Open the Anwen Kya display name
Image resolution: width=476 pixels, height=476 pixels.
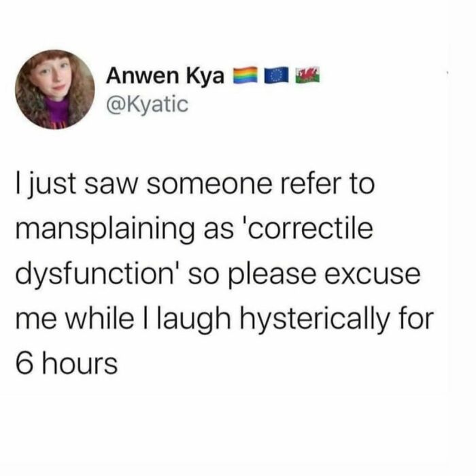165,75
